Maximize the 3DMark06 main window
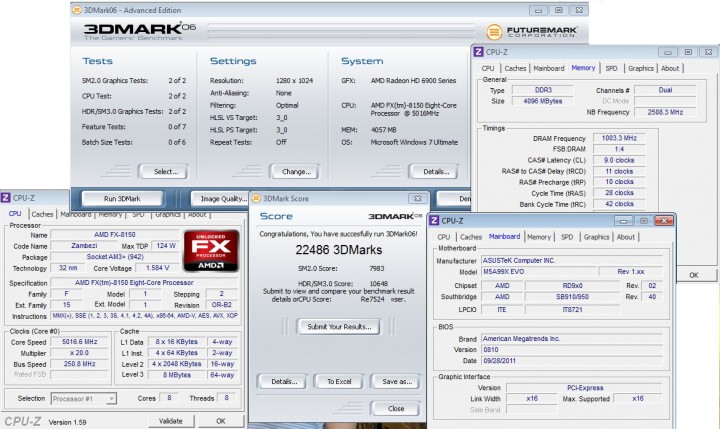The height and width of the screenshot is (429, 720). tap(558, 10)
